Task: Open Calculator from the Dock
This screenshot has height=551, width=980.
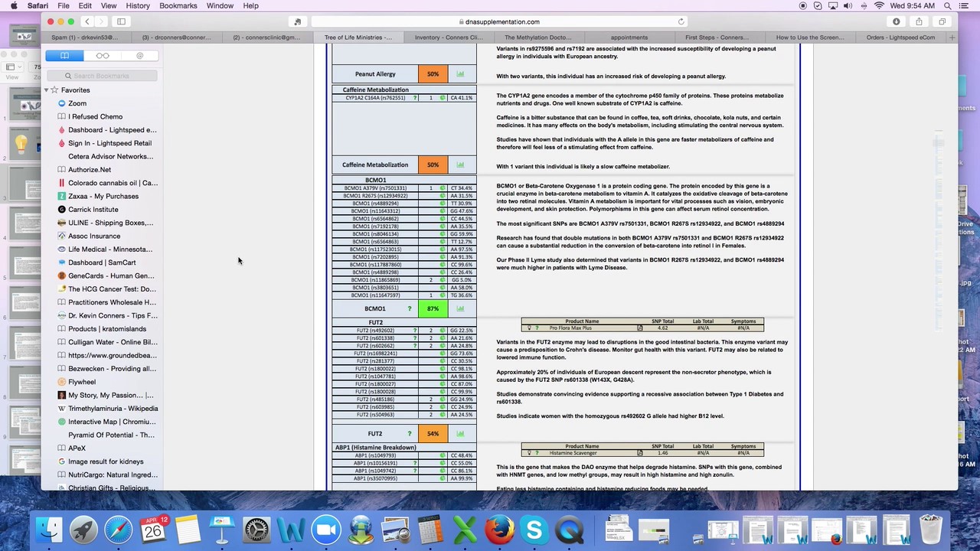Action: tap(430, 530)
